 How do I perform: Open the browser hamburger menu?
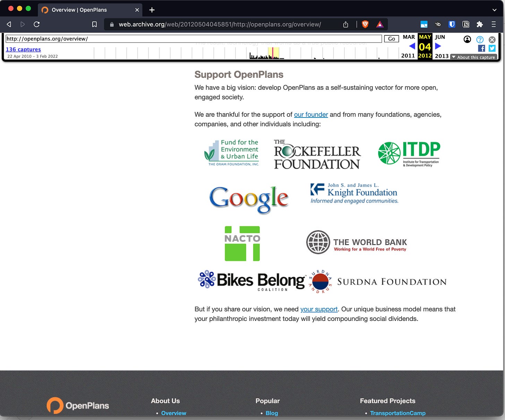tap(494, 24)
